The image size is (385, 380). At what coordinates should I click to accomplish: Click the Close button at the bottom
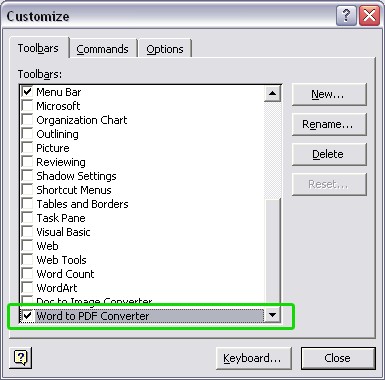[338, 358]
